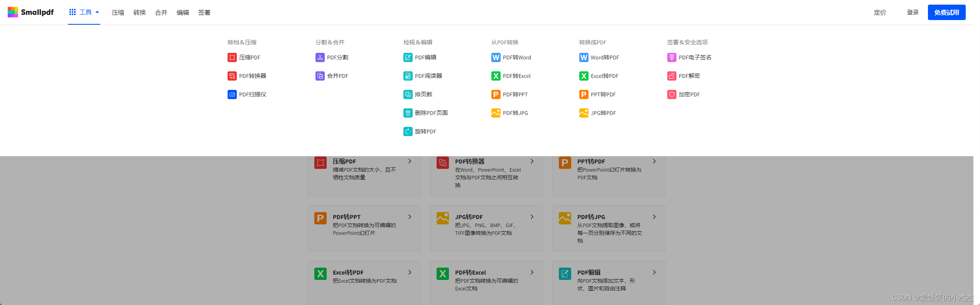Choose Word转PDF text in menu
The image size is (980, 305).
point(605,57)
